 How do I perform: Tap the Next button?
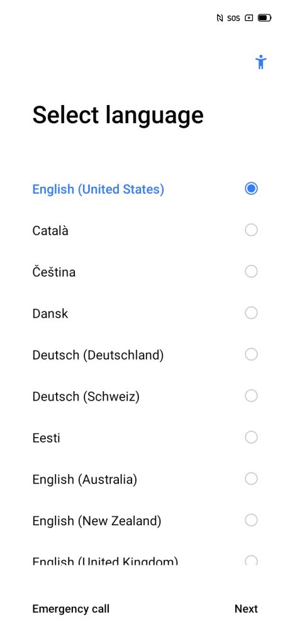[x=246, y=609]
